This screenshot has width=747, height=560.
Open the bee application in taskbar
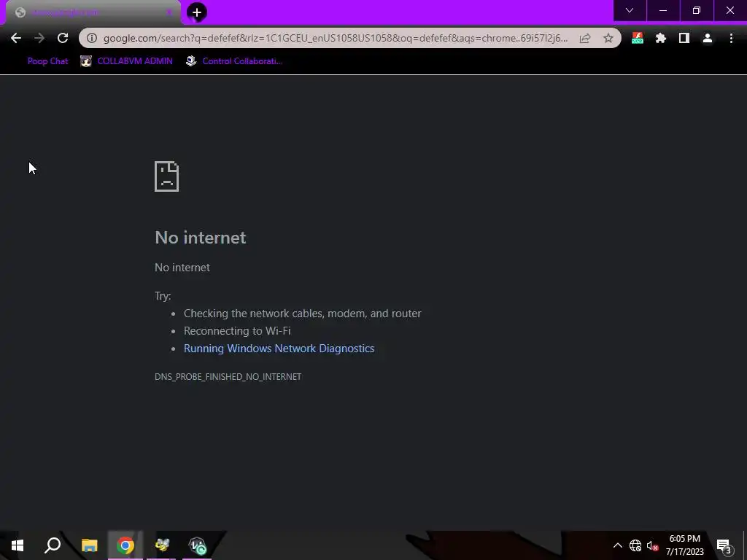tap(161, 545)
